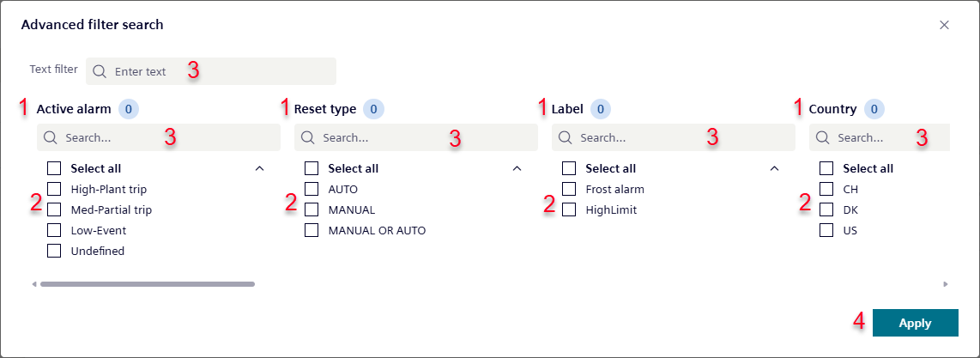The image size is (980, 358).
Task: Apply the selected filters
Action: 915,323
